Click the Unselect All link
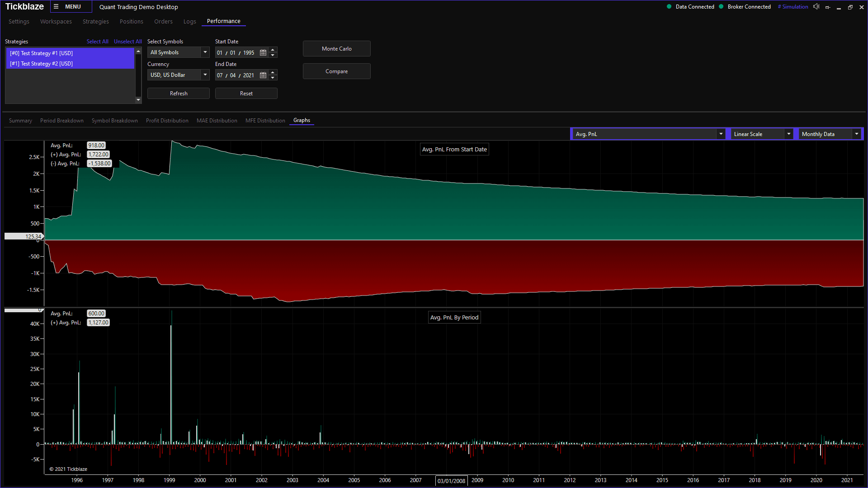 coord(127,42)
